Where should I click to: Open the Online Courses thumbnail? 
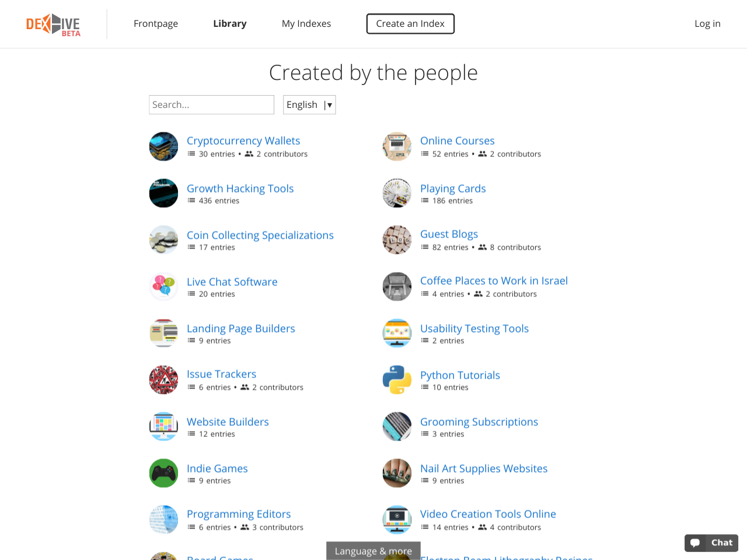point(397,146)
